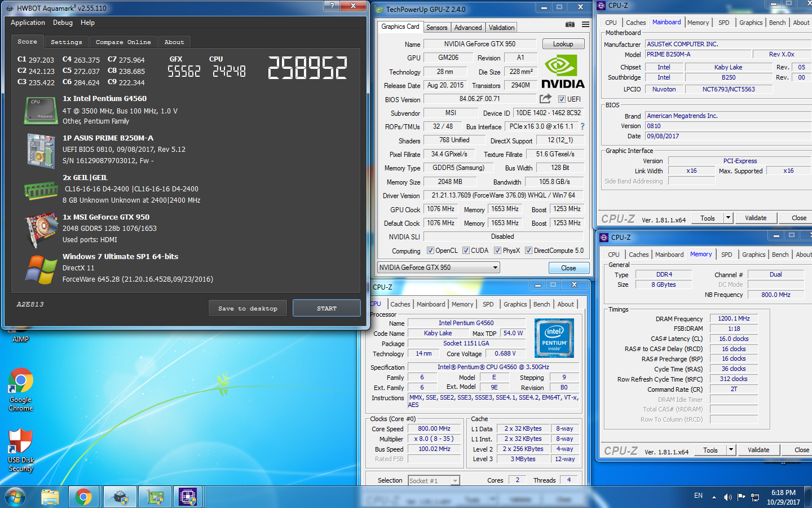Viewport: 812px width, 508px height.
Task: Click the GPU-Z screenshot camera icon
Action: coord(570,24)
